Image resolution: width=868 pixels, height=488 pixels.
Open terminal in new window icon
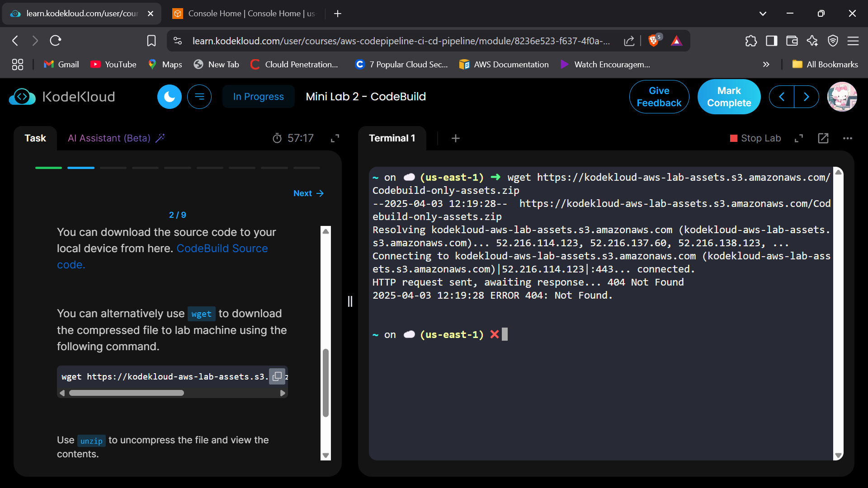pos(823,138)
